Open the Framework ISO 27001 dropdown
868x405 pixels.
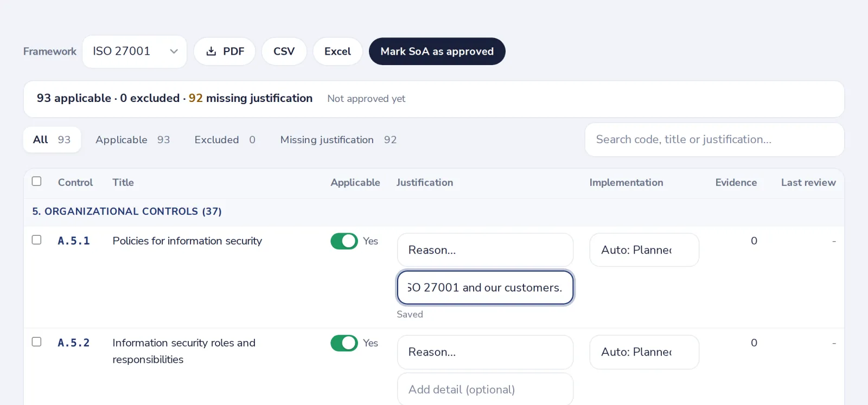coord(135,52)
